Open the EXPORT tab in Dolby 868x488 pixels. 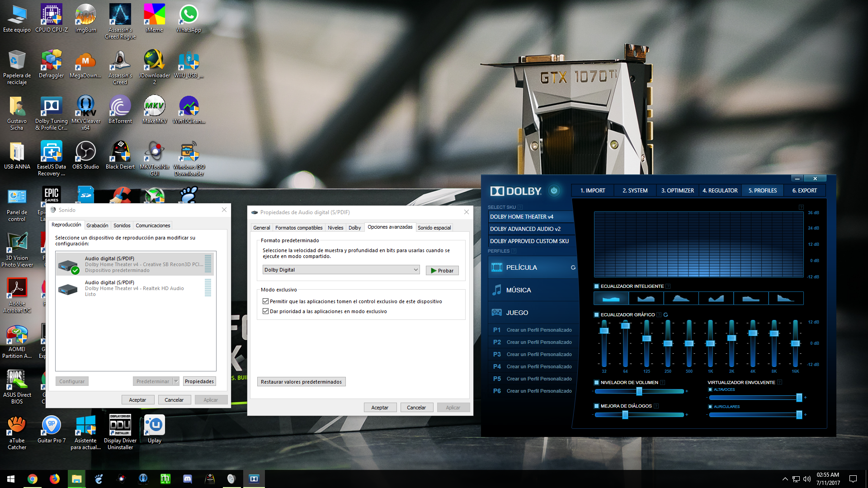pyautogui.click(x=804, y=190)
